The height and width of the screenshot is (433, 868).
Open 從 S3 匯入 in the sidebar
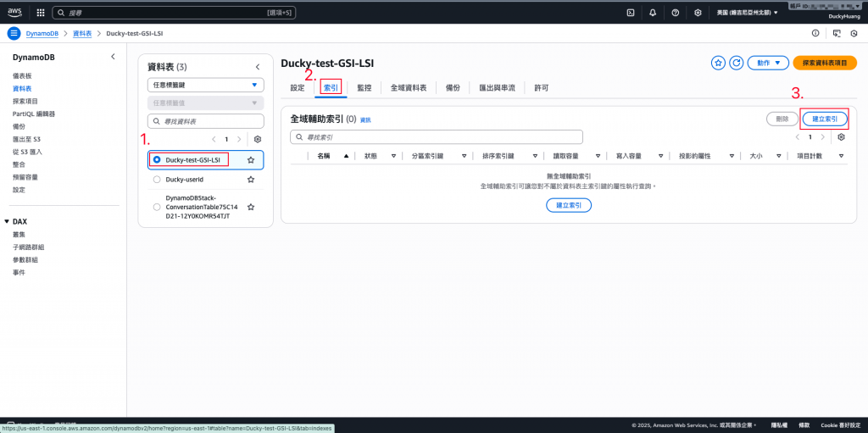coord(28,152)
